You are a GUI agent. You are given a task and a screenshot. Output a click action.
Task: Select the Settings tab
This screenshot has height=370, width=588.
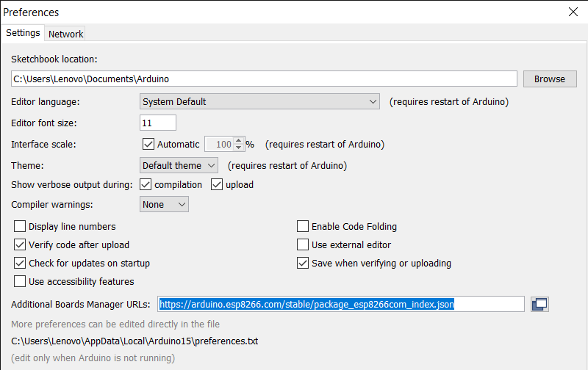coord(23,33)
